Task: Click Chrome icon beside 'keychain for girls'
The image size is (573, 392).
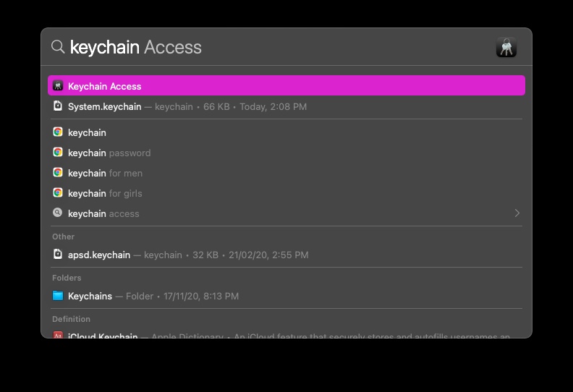Action: [58, 193]
